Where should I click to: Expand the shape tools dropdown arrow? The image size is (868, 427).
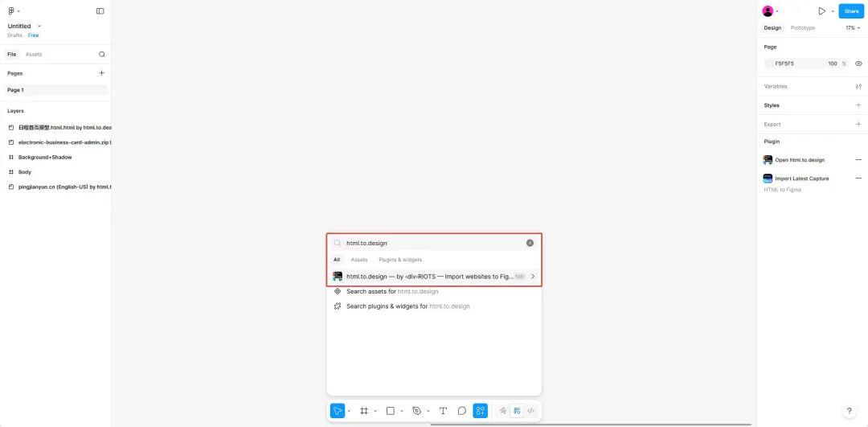[x=401, y=411]
